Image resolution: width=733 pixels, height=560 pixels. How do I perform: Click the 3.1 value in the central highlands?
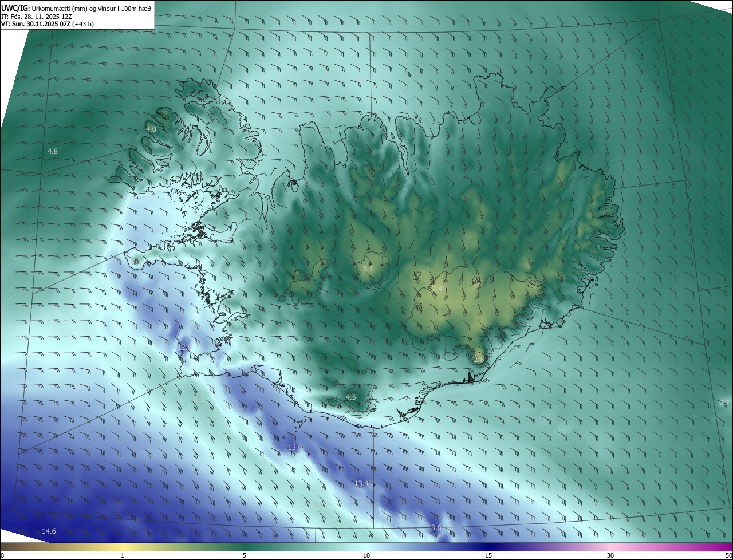(368, 269)
